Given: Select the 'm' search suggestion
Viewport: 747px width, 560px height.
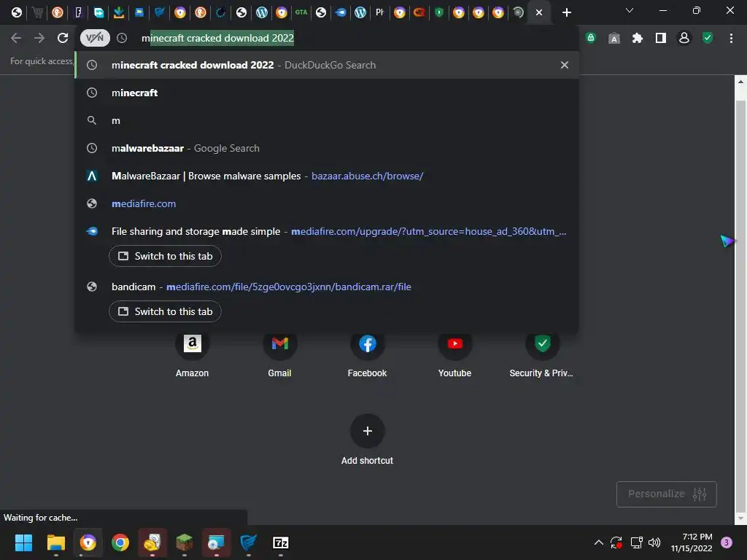Looking at the screenshot, I should click(x=327, y=120).
